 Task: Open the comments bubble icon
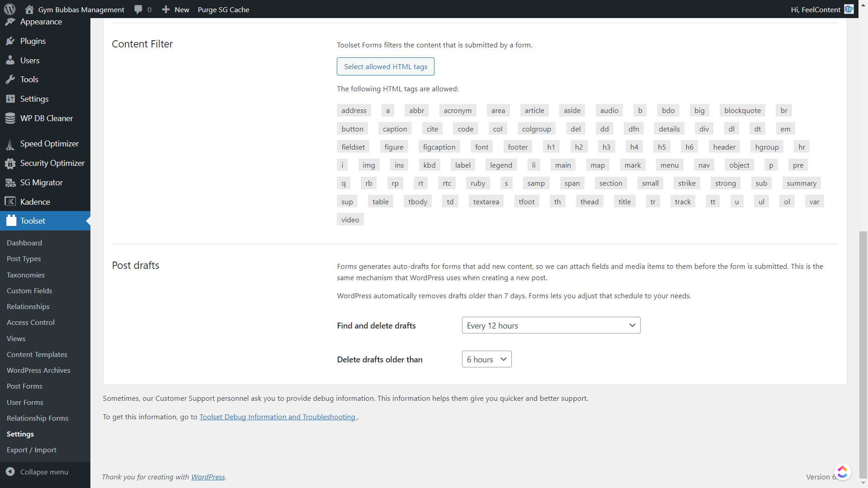click(x=138, y=9)
